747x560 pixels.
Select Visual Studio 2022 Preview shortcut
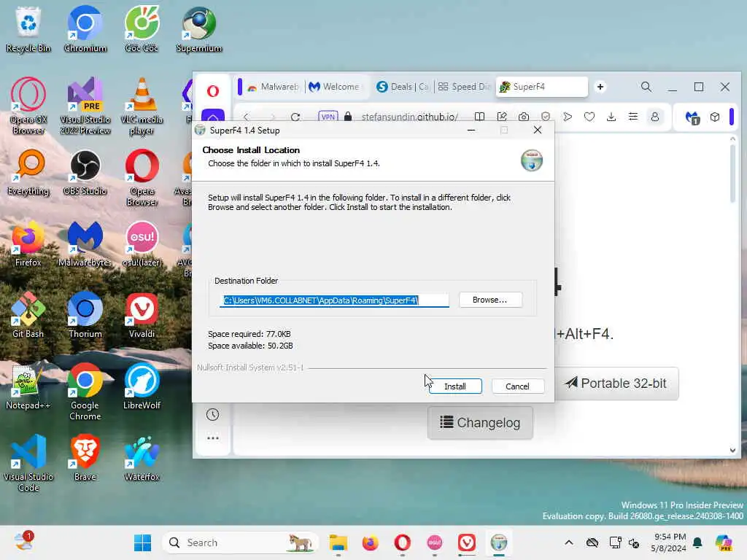coord(85,106)
